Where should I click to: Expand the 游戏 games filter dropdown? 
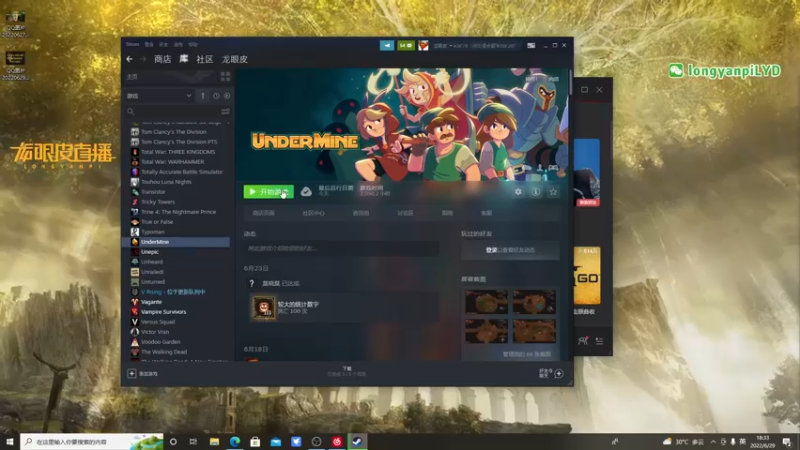[x=159, y=95]
